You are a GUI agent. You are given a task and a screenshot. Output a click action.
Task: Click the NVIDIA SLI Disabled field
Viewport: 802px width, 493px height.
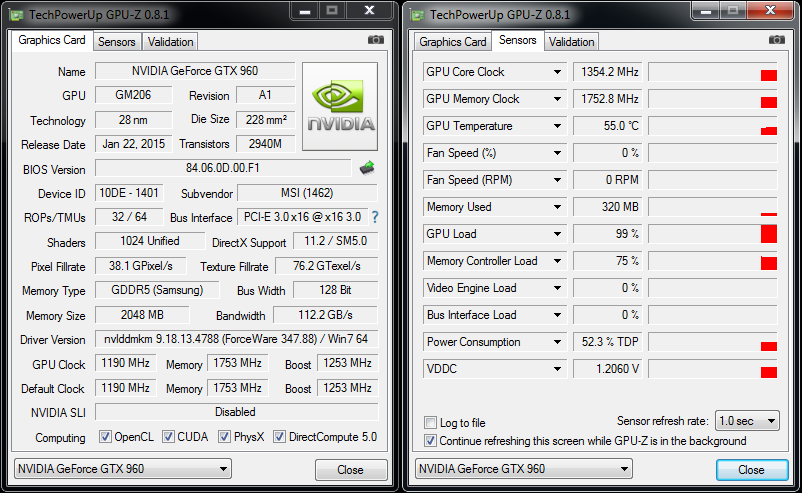pos(236,412)
